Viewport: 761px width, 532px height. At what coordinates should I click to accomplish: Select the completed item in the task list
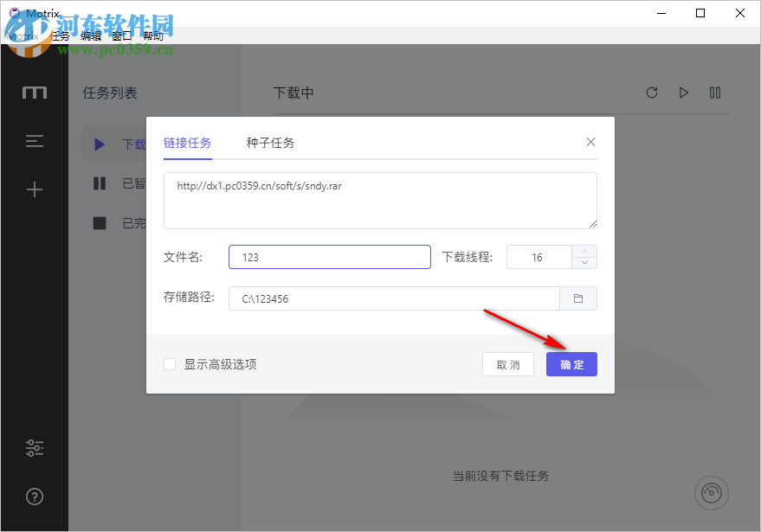114,223
